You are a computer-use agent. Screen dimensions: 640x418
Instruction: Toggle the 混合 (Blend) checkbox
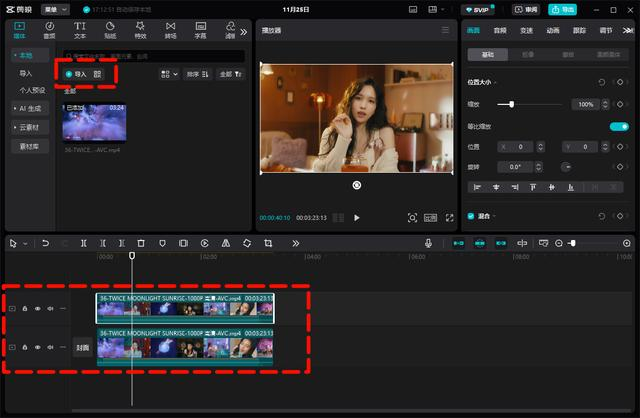pyautogui.click(x=470, y=216)
